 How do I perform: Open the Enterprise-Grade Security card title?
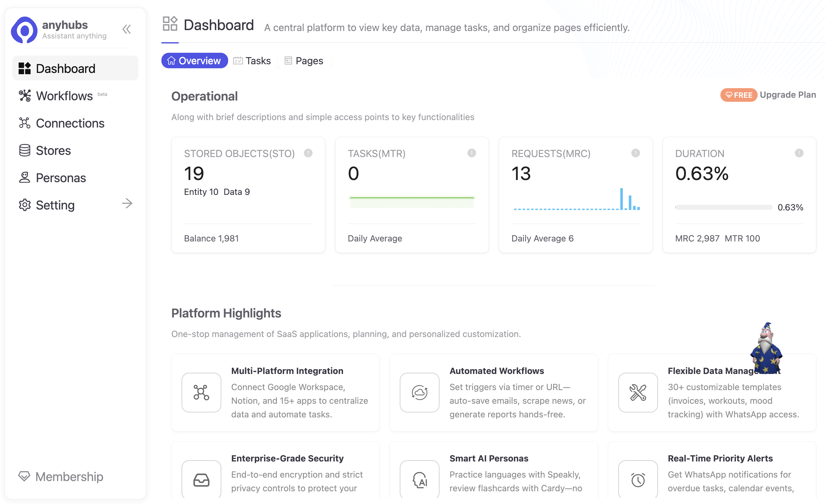(x=287, y=458)
